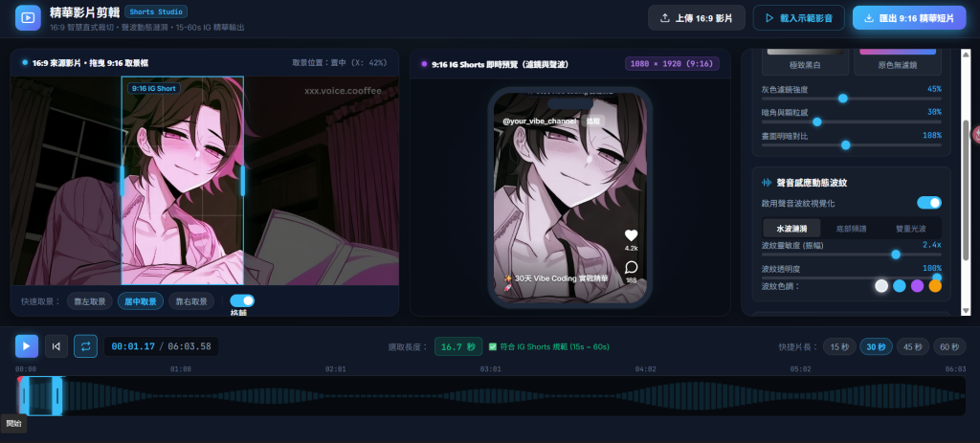980x443 pixels.
Task: Set clip length to 60 秒
Action: point(950,346)
